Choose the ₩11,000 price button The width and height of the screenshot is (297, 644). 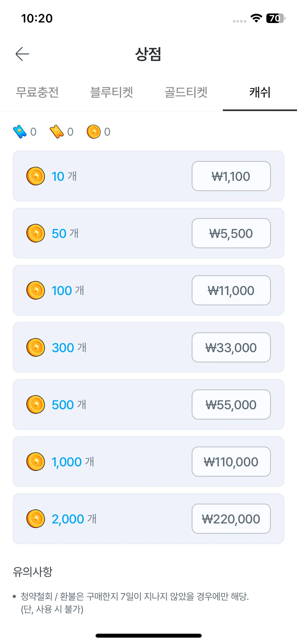click(231, 290)
